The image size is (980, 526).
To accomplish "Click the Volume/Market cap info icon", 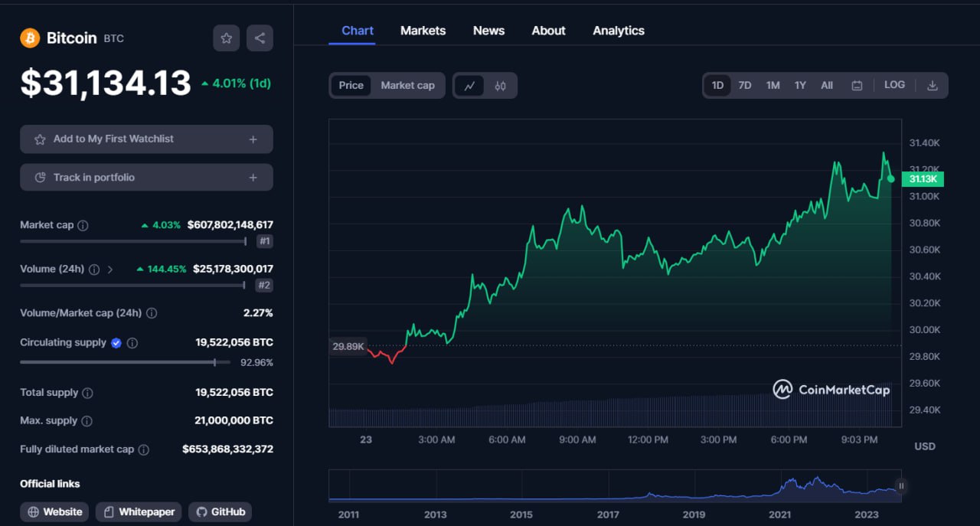I will point(152,313).
